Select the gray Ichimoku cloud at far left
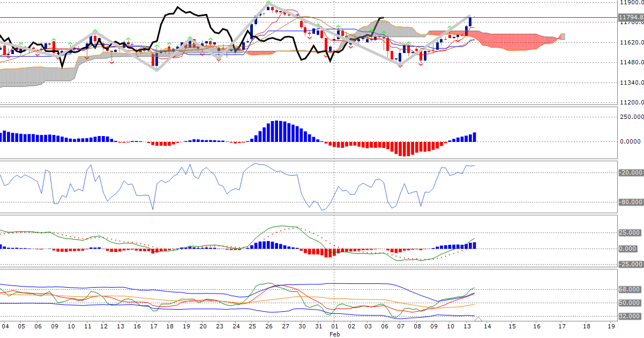 pyautogui.click(x=32, y=75)
